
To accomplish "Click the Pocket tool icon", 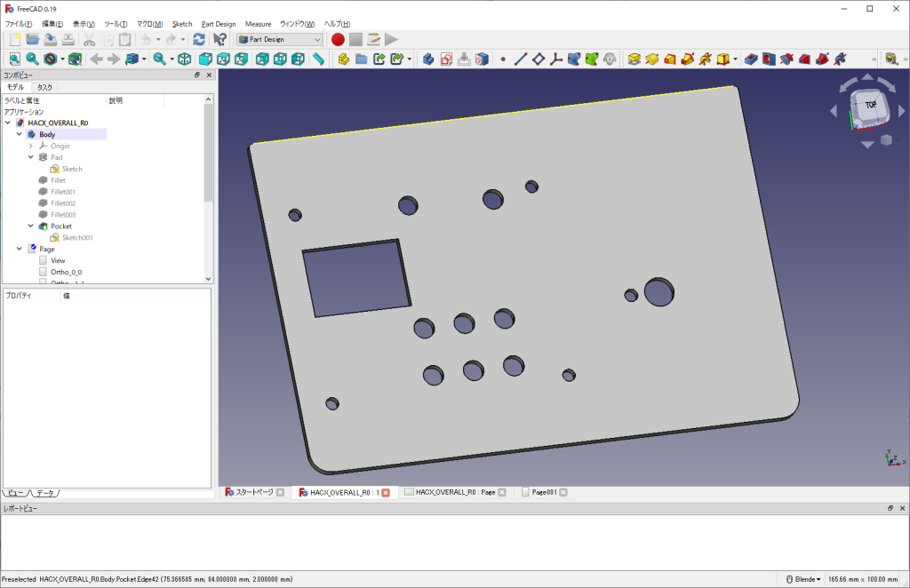I will pyautogui.click(x=752, y=60).
